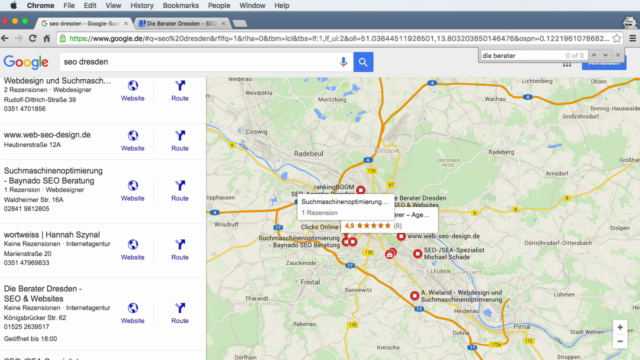The height and width of the screenshot is (360, 640).
Task: Click the www.web-seo-design.de map pin
Action: 401,236
